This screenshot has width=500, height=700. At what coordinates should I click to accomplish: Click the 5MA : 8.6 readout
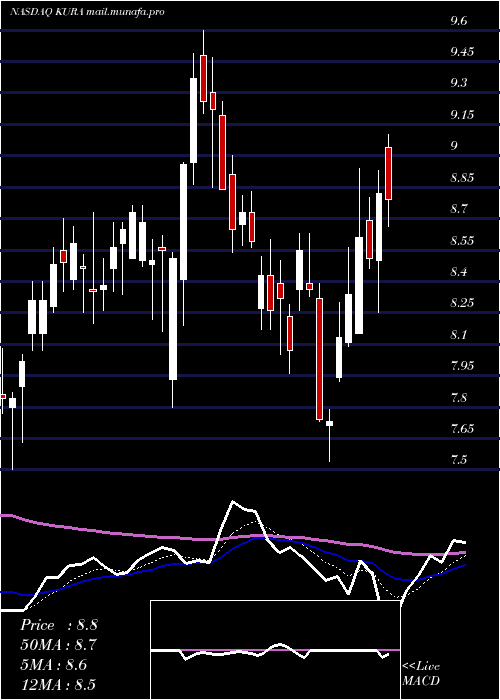(x=54, y=665)
